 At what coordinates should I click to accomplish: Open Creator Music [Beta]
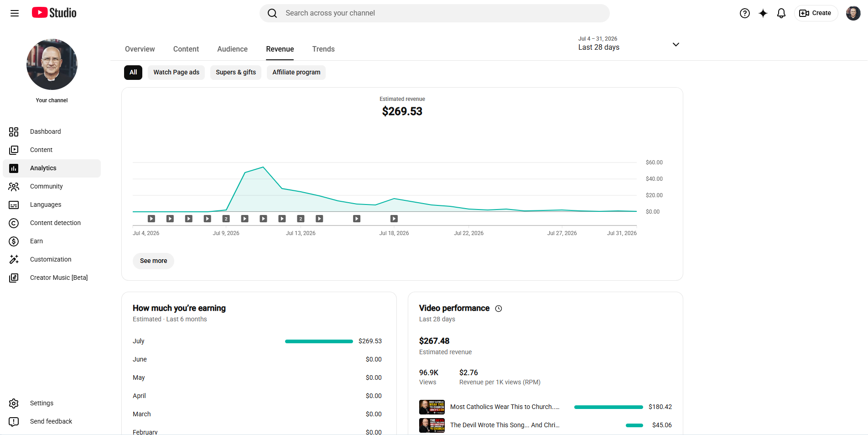(52, 278)
